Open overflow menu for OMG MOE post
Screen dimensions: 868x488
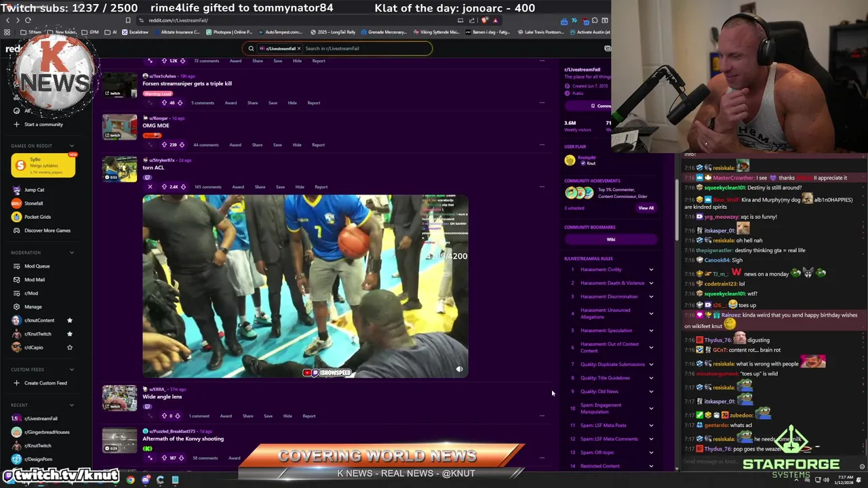(x=542, y=144)
